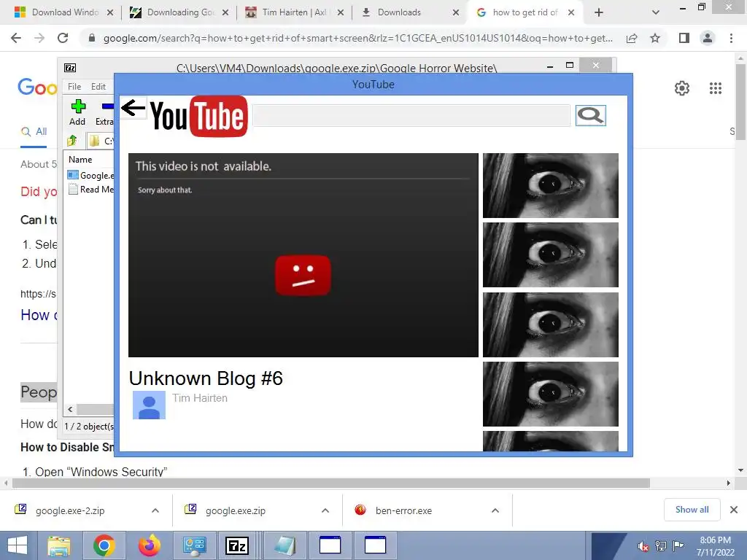This screenshot has width=747, height=560.
Task: Close the Chrome downloads bar
Action: click(734, 510)
